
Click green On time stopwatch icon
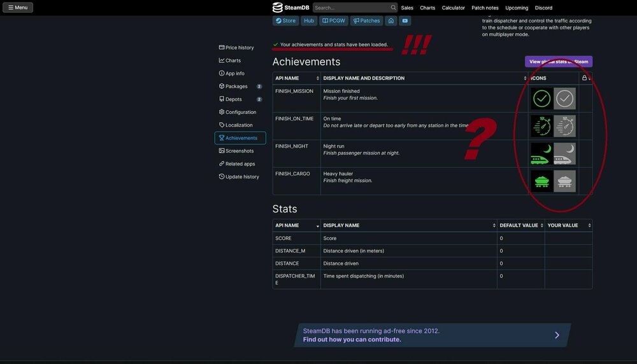point(541,126)
